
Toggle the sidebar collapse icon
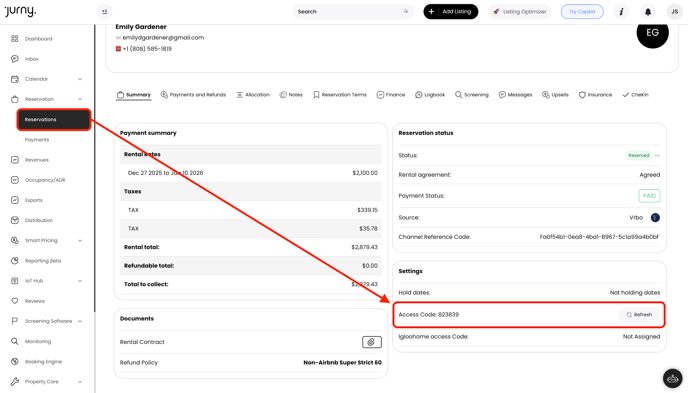pos(104,12)
